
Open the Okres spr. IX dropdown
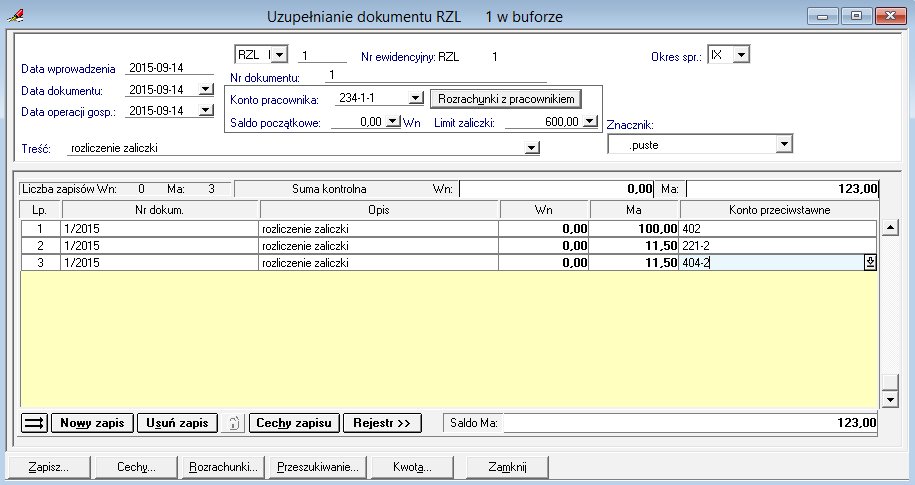pos(741,55)
